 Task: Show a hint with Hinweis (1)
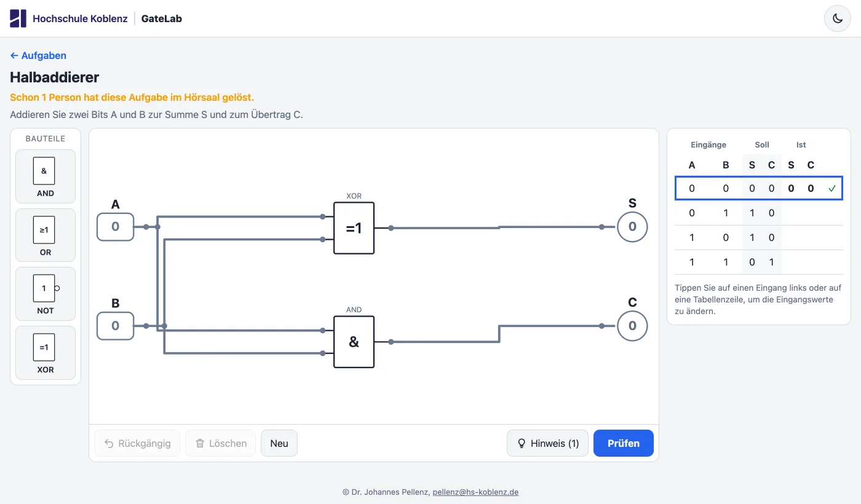click(x=547, y=443)
